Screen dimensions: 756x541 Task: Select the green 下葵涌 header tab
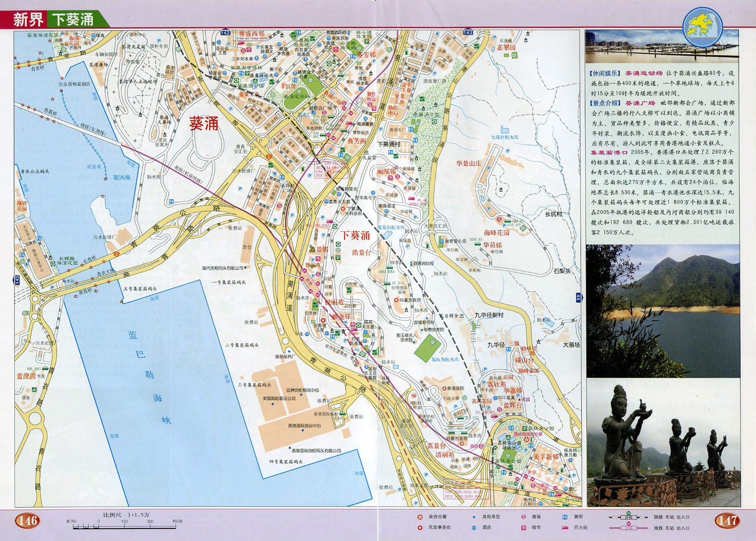[73, 19]
